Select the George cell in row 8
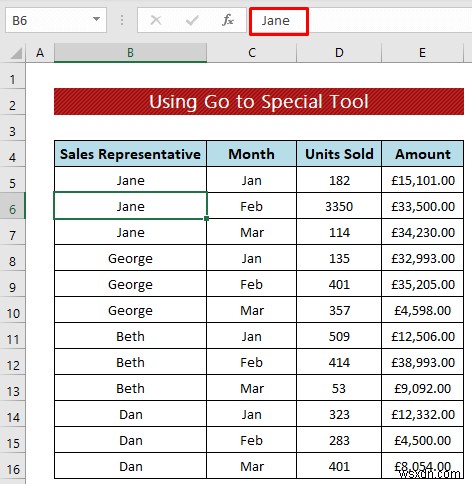 click(130, 258)
